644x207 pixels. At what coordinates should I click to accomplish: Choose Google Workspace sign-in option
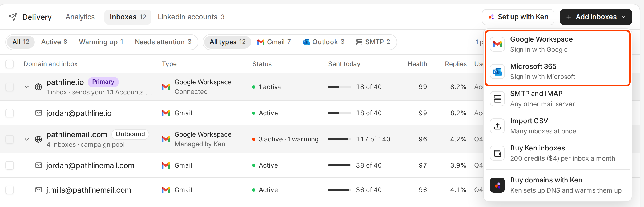coord(558,44)
